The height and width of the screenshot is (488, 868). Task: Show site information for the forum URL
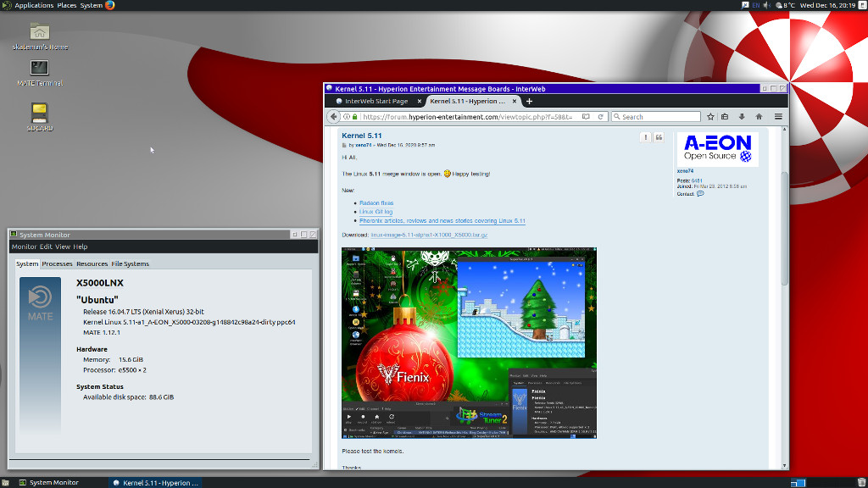tap(347, 117)
